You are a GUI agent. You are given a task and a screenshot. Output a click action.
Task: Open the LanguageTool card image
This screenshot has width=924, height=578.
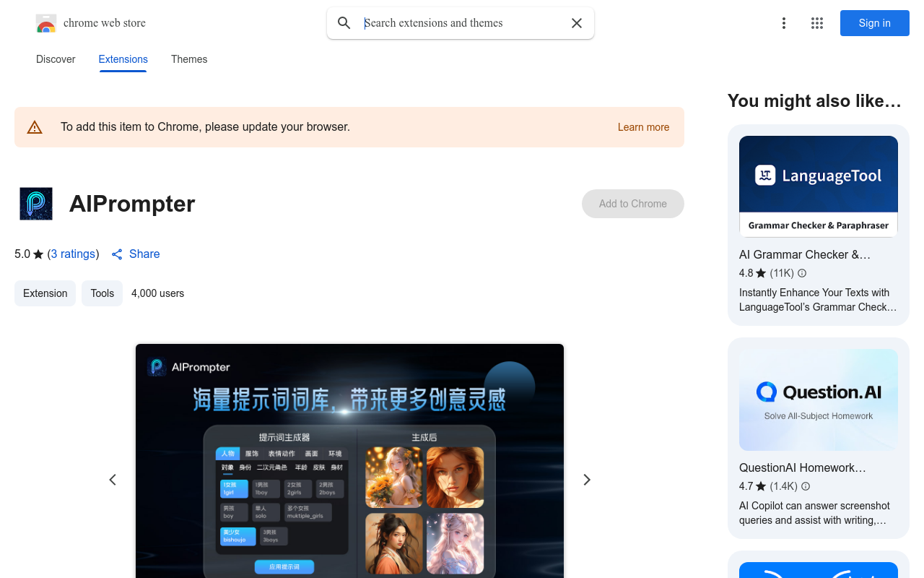pos(819,186)
